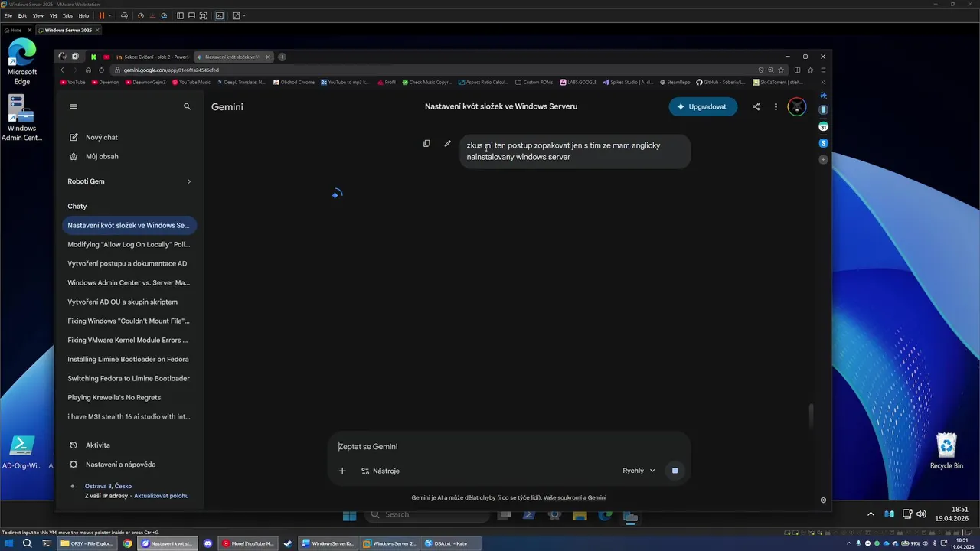
Task: Open Custom ROMs bookmark folder
Action: (534, 82)
